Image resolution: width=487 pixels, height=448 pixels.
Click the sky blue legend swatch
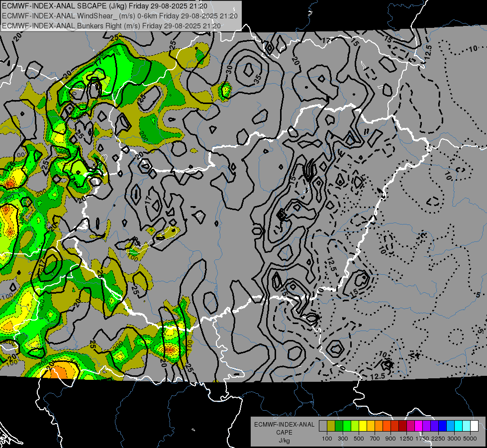pyautogui.click(x=450, y=426)
